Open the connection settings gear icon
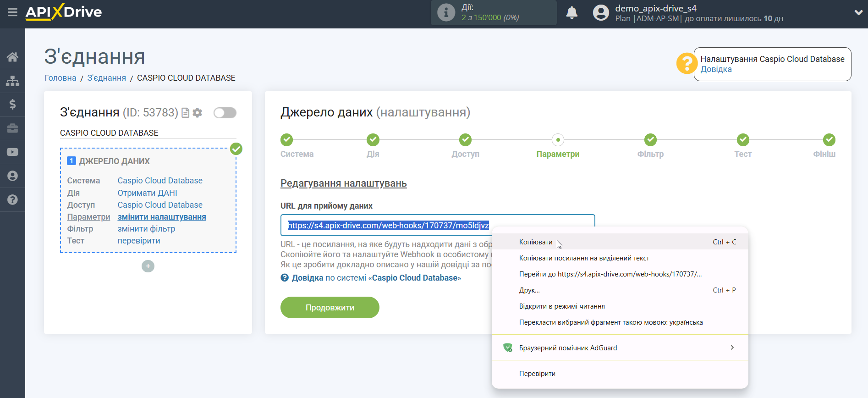 tap(198, 113)
